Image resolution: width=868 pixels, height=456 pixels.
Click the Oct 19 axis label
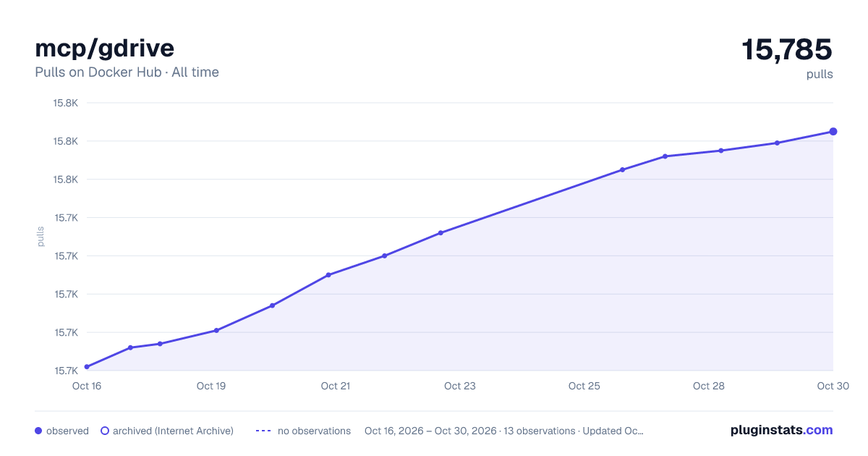click(211, 386)
